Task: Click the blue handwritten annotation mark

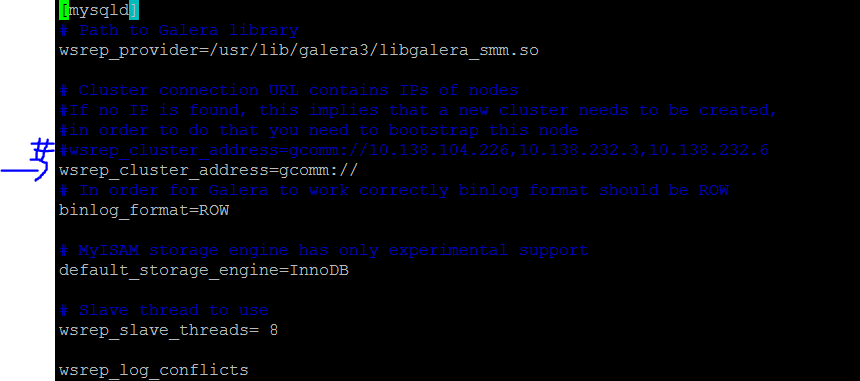Action: (x=29, y=160)
